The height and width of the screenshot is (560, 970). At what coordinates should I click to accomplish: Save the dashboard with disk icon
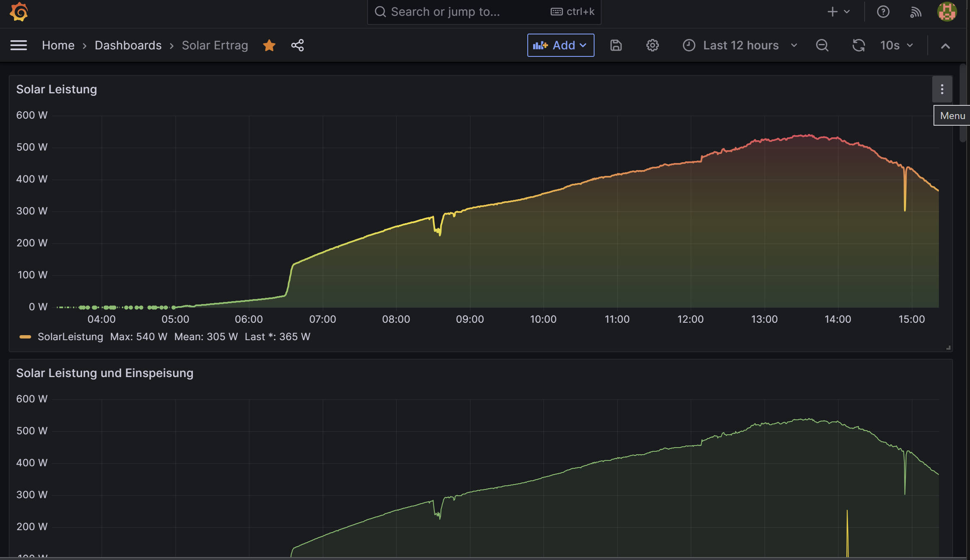pyautogui.click(x=616, y=45)
